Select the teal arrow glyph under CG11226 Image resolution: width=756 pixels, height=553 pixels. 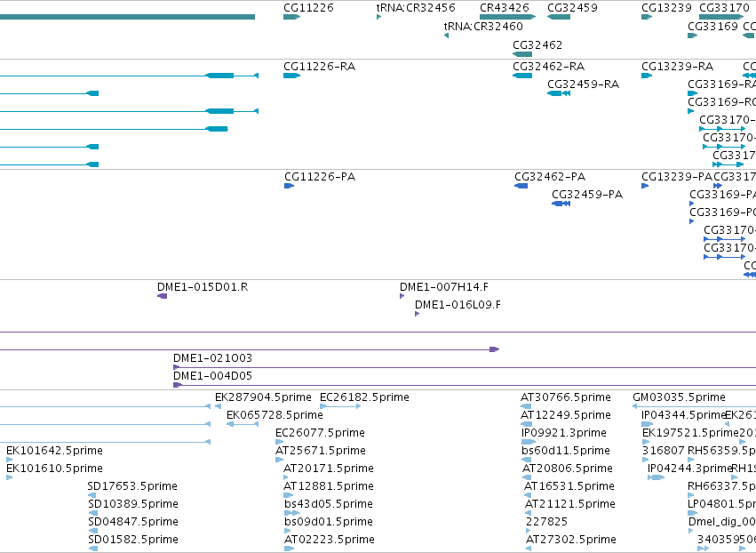click(x=291, y=17)
